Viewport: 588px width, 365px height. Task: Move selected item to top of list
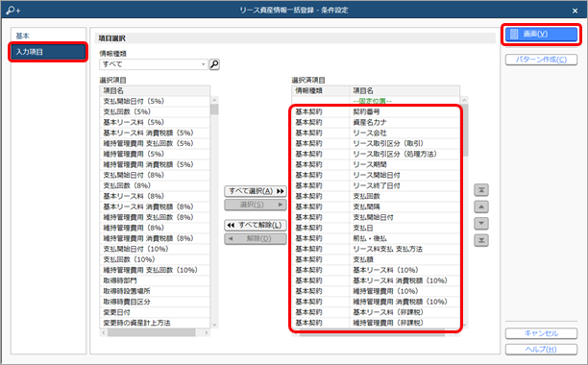[481, 190]
